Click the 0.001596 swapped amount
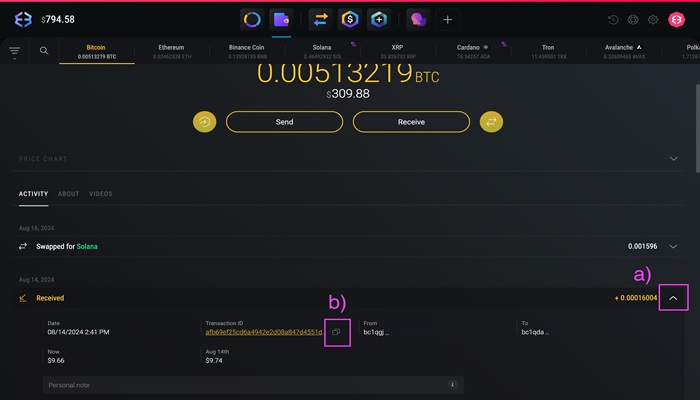700x400 pixels. [642, 246]
